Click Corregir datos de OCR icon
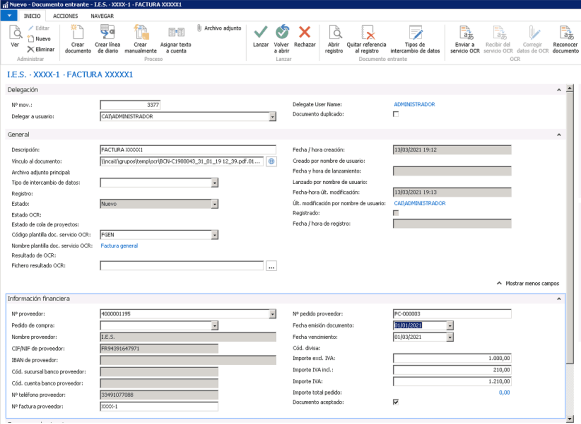This screenshot has width=581, height=424. [x=533, y=33]
